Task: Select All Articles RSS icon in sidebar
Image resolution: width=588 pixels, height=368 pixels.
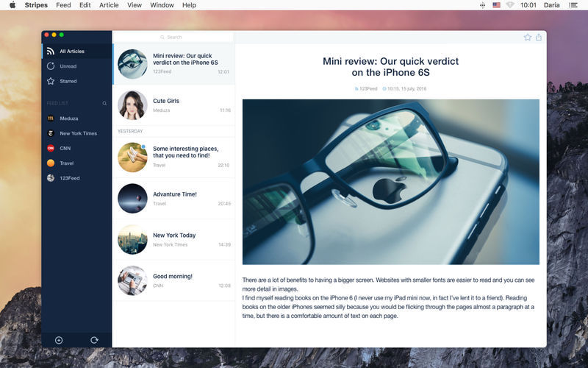Action: (51, 52)
